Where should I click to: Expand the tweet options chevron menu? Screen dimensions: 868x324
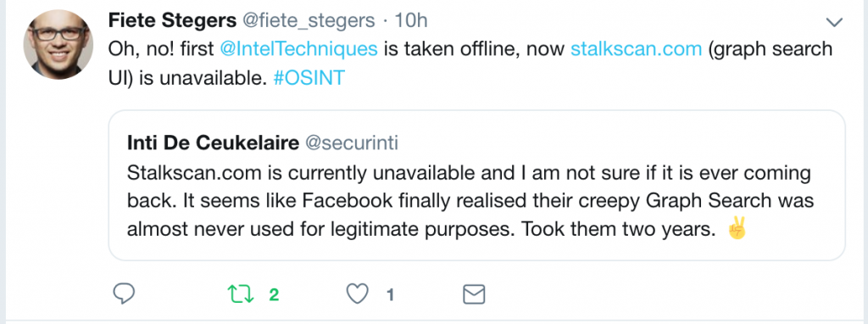pos(834,22)
